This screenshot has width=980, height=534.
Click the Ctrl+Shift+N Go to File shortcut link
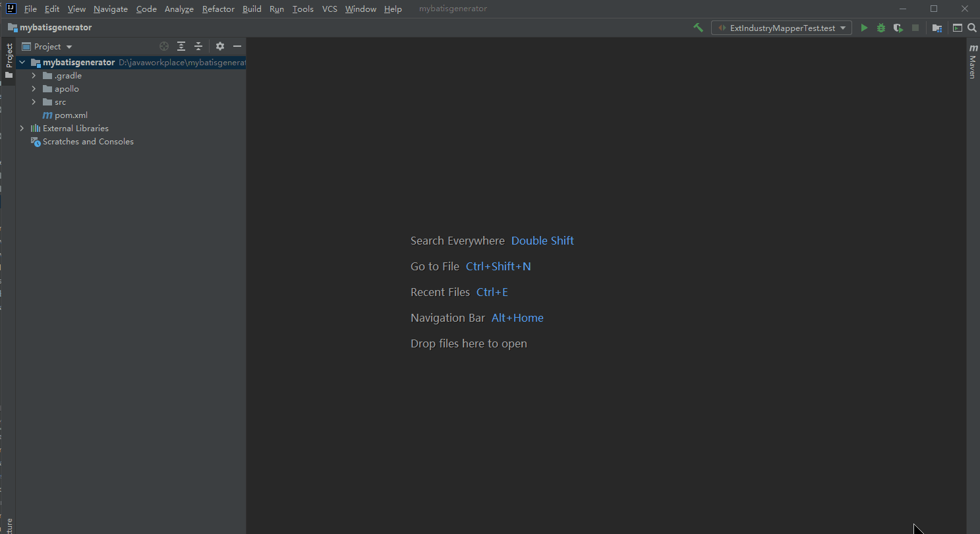(x=498, y=266)
